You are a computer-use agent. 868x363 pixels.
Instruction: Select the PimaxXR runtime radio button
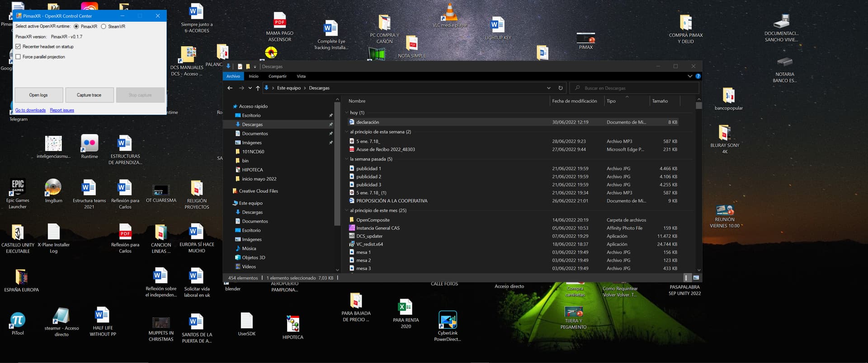(76, 27)
